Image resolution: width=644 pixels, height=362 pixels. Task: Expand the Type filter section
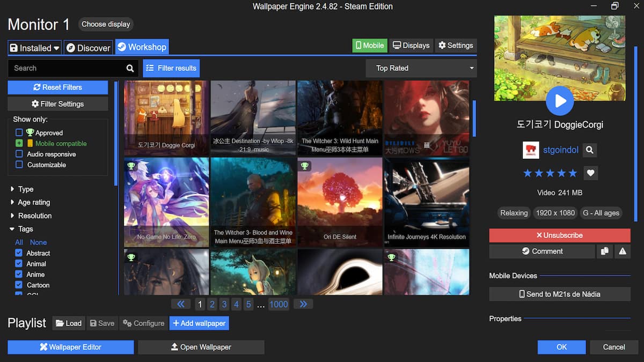tap(21, 189)
